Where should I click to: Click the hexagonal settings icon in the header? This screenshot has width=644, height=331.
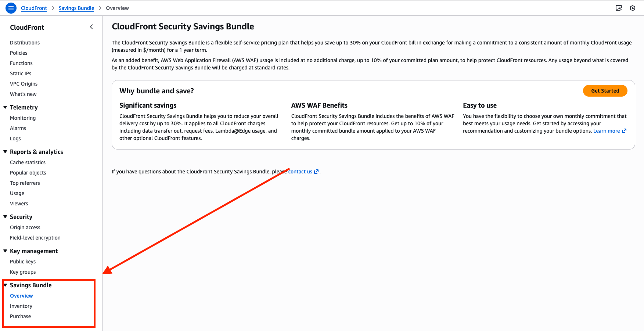pyautogui.click(x=633, y=8)
